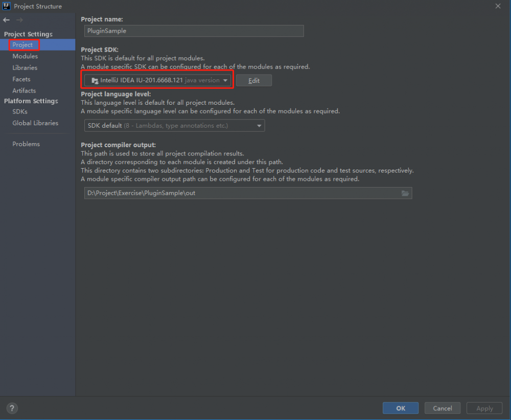This screenshot has width=511, height=420.
Task: Click the Edit button next to SDK
Action: coord(253,80)
